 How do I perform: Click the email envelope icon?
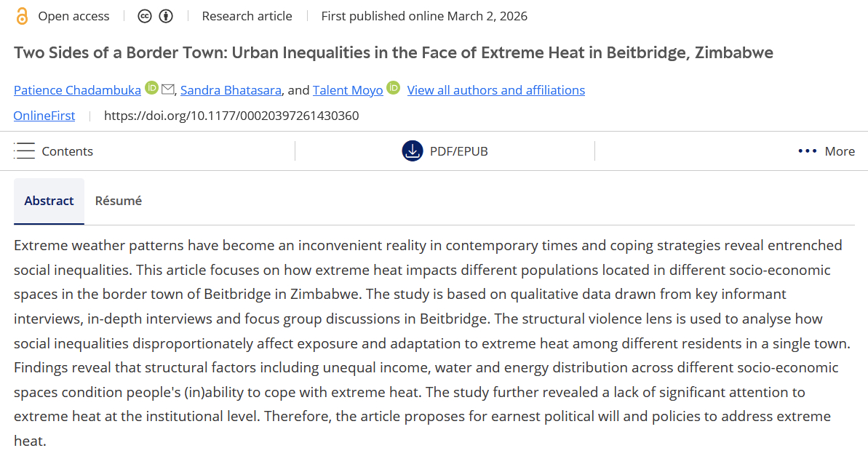168,89
